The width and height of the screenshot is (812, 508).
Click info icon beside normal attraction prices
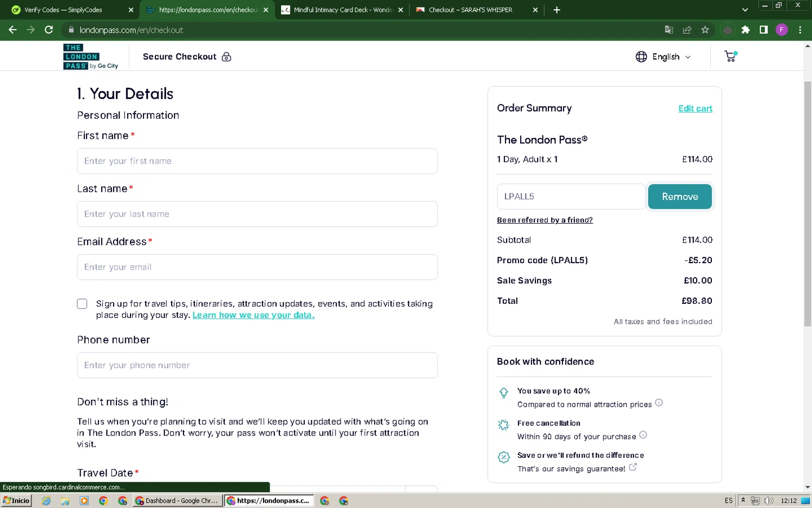[x=659, y=403]
